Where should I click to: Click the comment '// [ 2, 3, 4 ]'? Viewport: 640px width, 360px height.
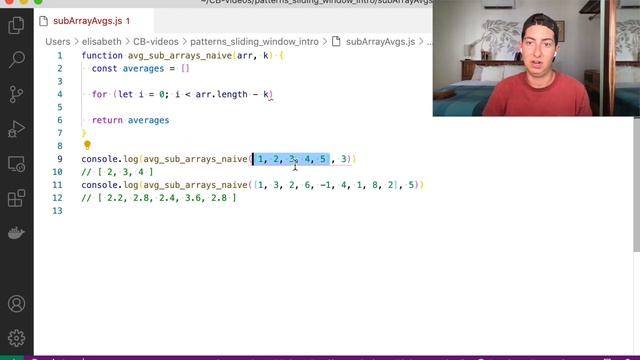click(x=117, y=172)
